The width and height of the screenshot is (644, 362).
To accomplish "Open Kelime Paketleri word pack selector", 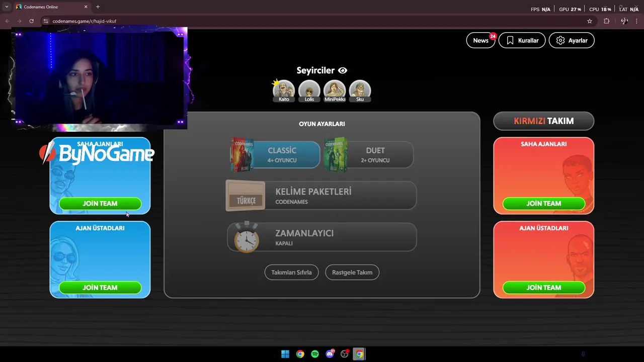I will [321, 196].
